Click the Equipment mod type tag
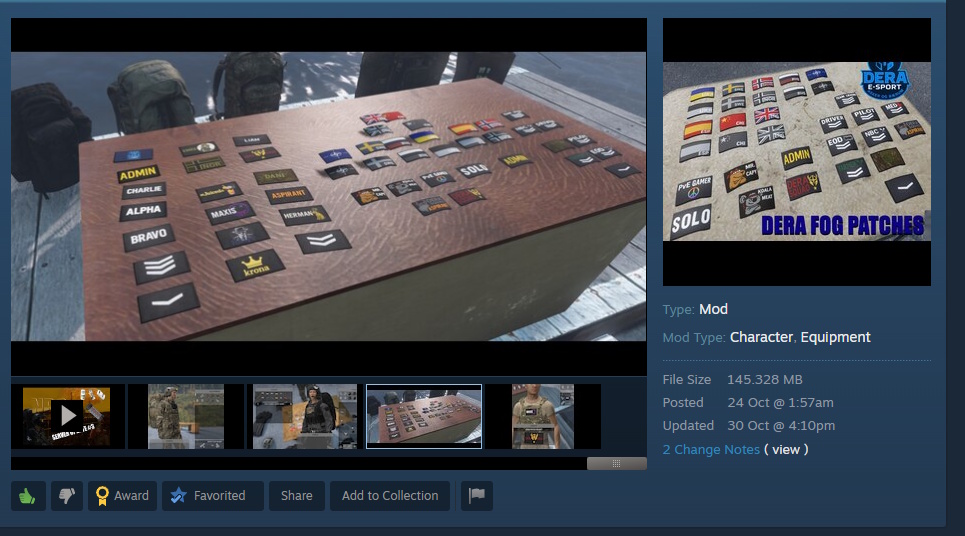The image size is (965, 536). [x=835, y=337]
